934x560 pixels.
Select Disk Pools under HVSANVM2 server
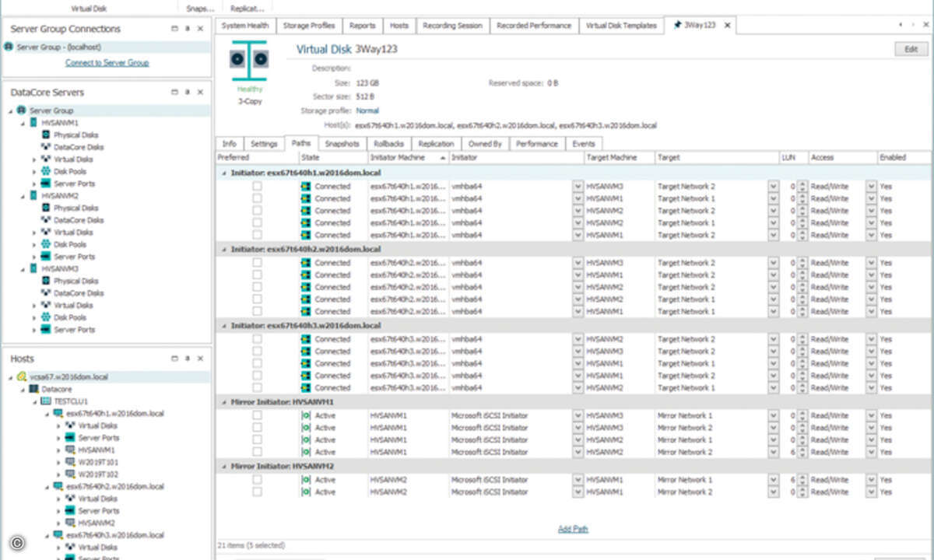[70, 244]
